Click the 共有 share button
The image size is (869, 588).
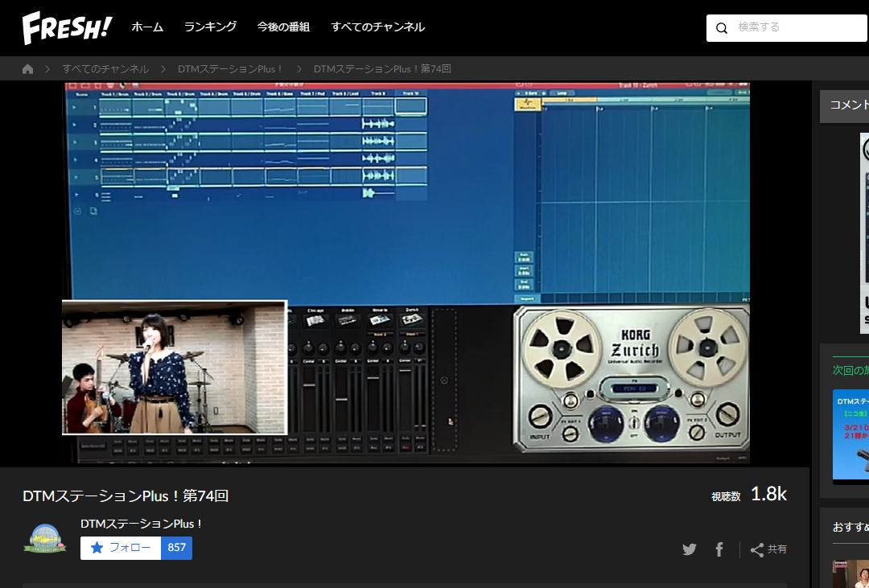click(768, 549)
